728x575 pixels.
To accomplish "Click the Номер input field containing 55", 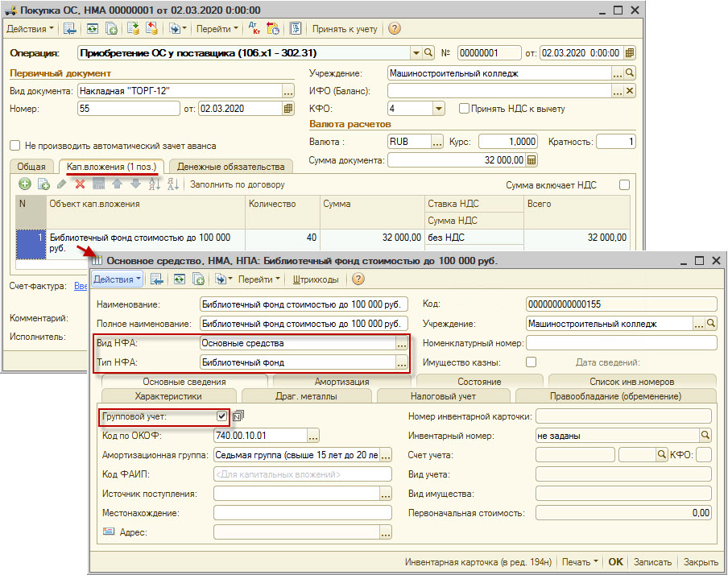I will [129, 108].
